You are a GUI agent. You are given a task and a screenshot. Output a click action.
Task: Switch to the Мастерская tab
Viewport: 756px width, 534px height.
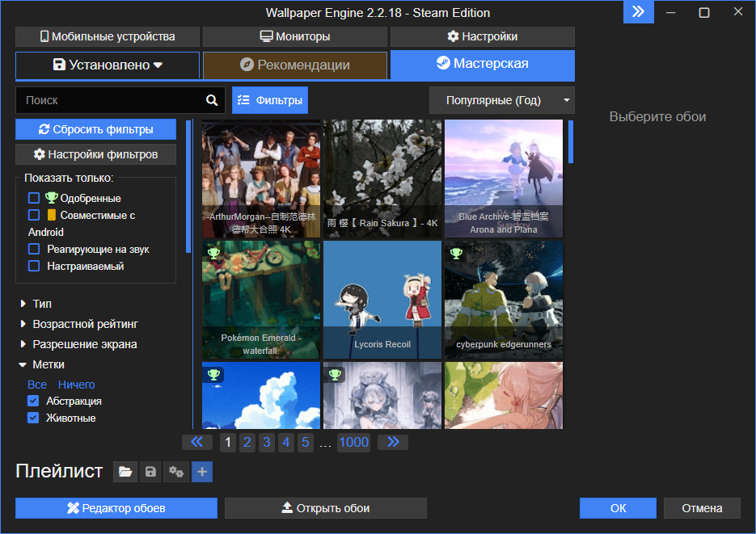coord(483,65)
